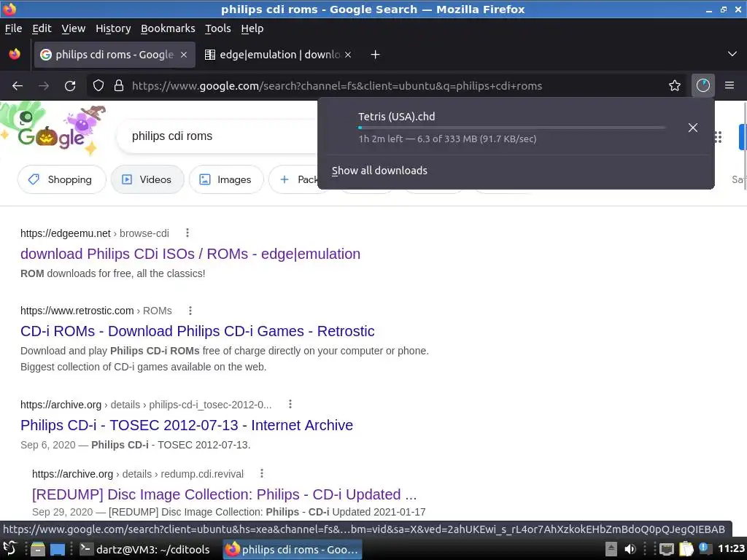
Task: Click the 11:23 taskbar clock
Action: click(x=731, y=548)
